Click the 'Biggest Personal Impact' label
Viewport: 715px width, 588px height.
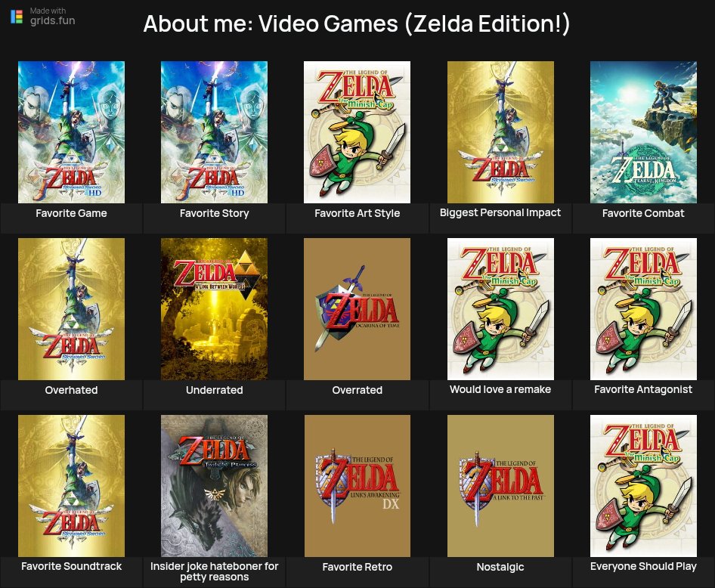(x=500, y=213)
